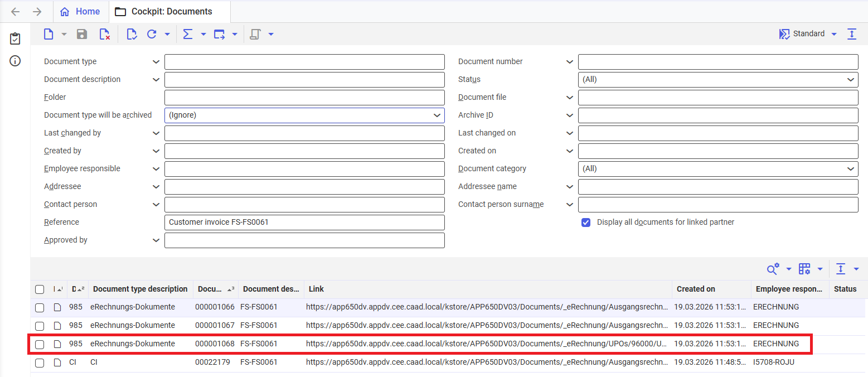Open the clipboard tasks icon in sidebar

pos(15,38)
